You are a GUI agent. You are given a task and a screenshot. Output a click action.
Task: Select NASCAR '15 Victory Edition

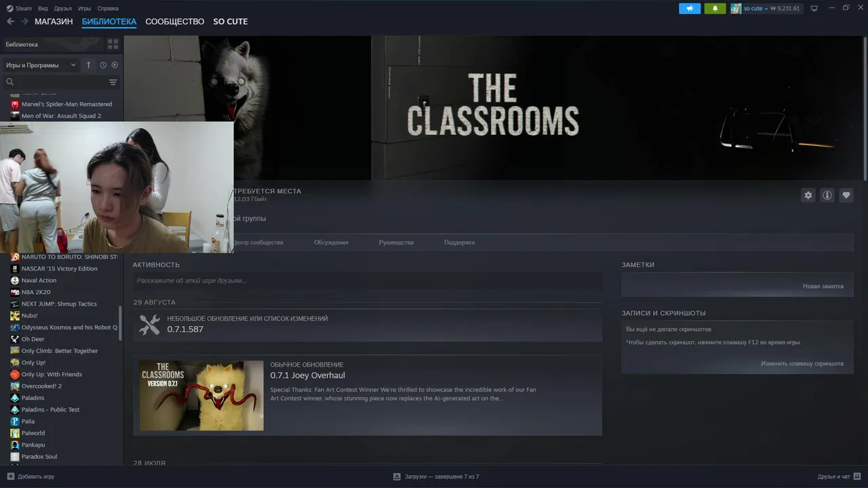tap(61, 268)
